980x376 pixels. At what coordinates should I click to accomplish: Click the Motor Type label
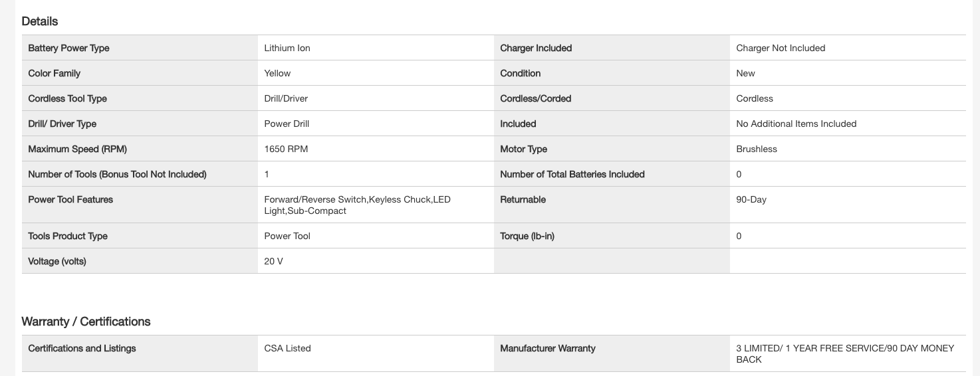(x=523, y=149)
